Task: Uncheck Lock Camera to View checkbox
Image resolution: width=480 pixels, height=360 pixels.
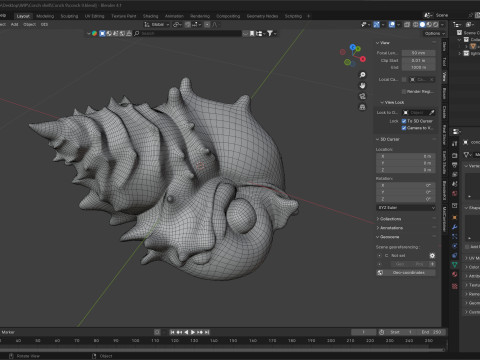Action: 404,128
